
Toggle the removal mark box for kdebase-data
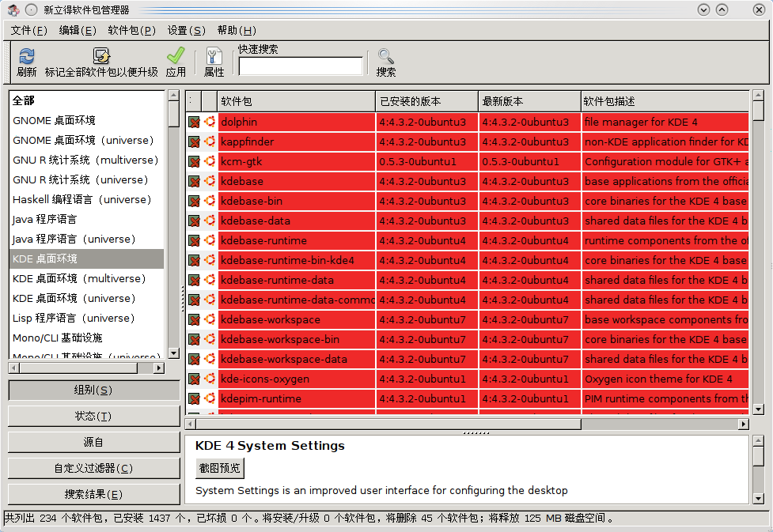pos(194,221)
